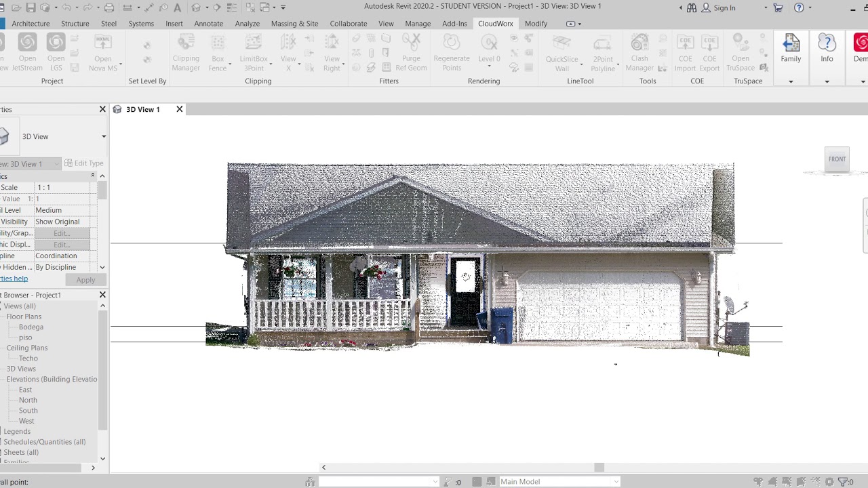Click the Undo arrow icon
868x488 pixels.
click(x=66, y=7)
